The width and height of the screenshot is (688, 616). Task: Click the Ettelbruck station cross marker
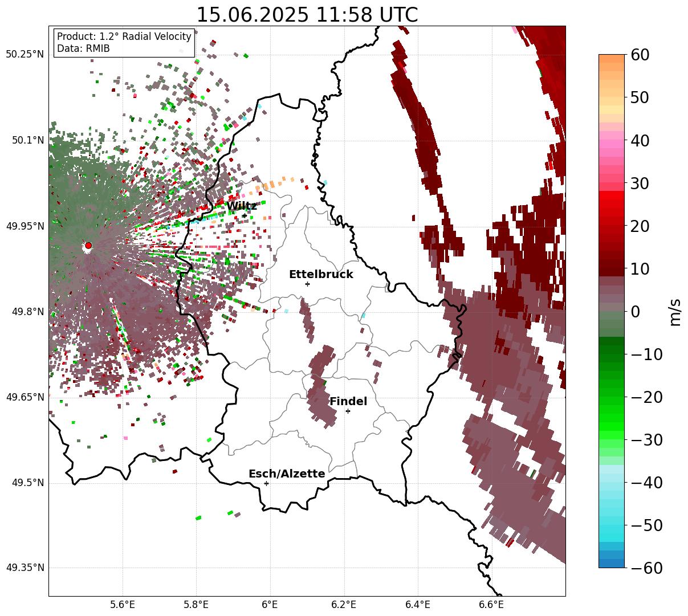click(307, 284)
